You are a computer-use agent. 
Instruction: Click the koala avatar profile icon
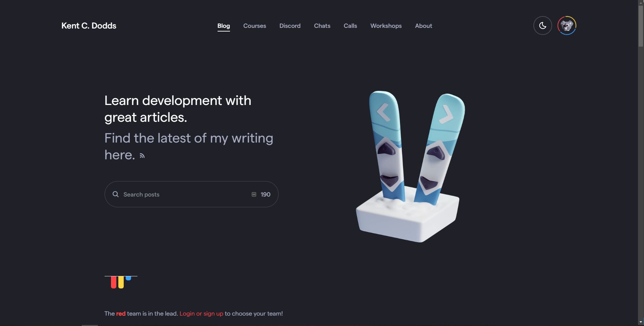(x=567, y=25)
